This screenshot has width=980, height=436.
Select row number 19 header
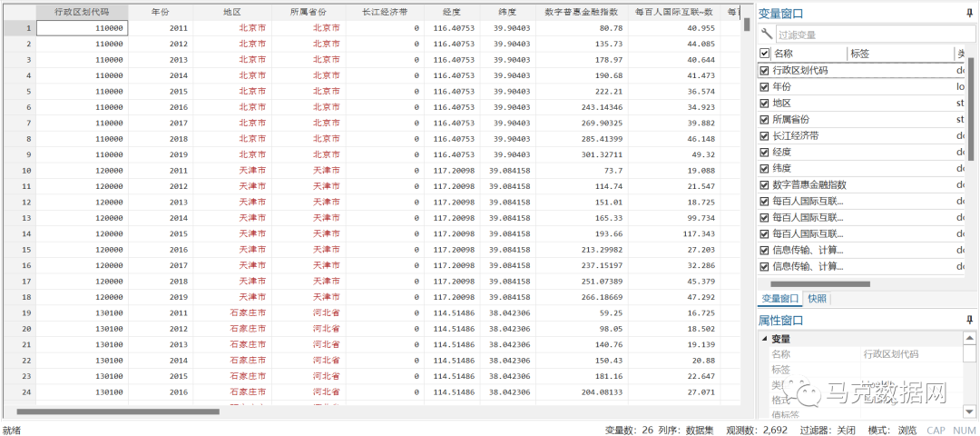pos(18,312)
